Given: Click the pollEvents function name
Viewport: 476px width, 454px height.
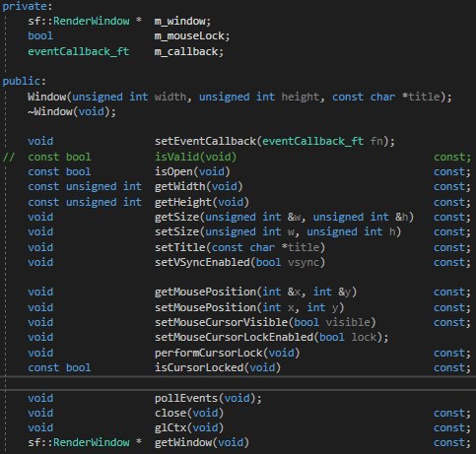Looking at the screenshot, I should 186,398.
